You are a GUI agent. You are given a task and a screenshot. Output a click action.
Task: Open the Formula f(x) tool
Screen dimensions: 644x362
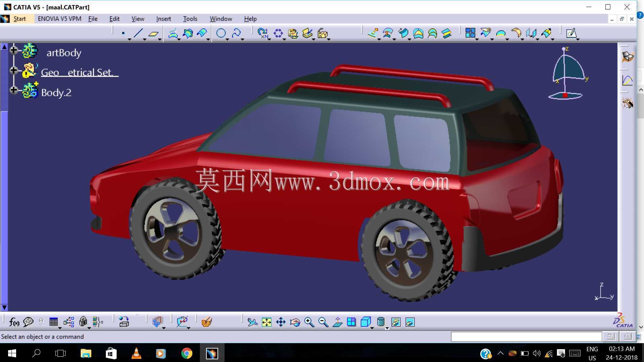[14, 322]
